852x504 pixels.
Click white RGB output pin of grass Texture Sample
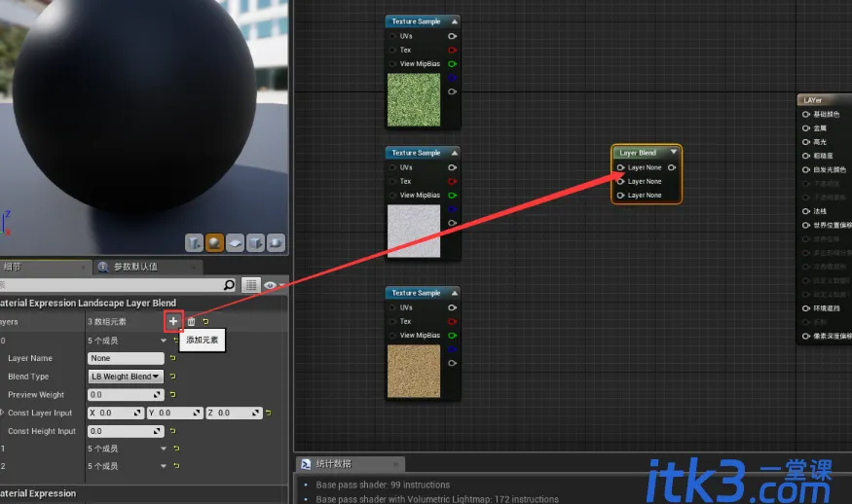[x=452, y=36]
